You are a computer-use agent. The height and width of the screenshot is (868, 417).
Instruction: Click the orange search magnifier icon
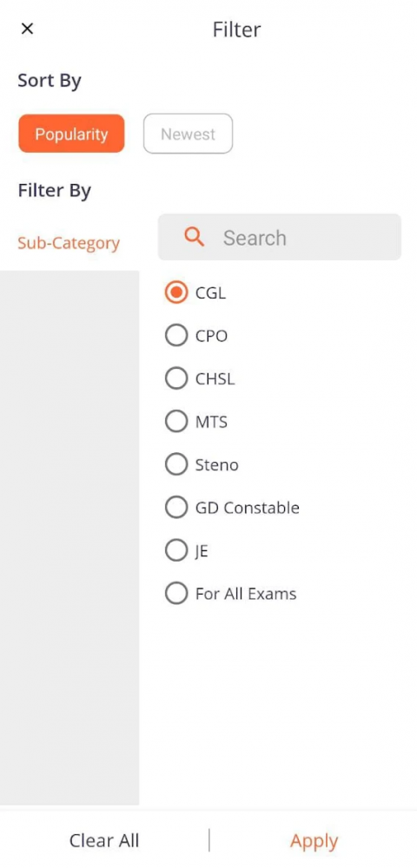[195, 237]
